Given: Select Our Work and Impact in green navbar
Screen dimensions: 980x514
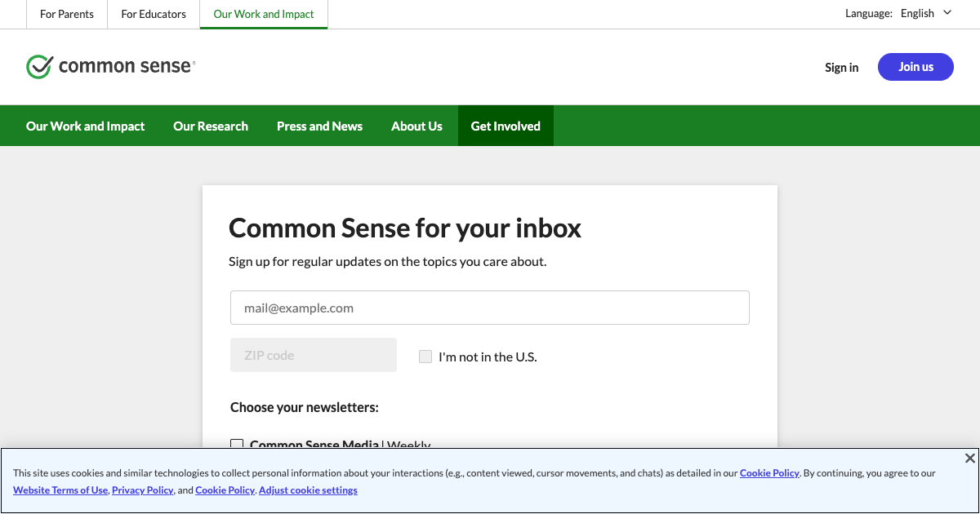Looking at the screenshot, I should tap(85, 126).
